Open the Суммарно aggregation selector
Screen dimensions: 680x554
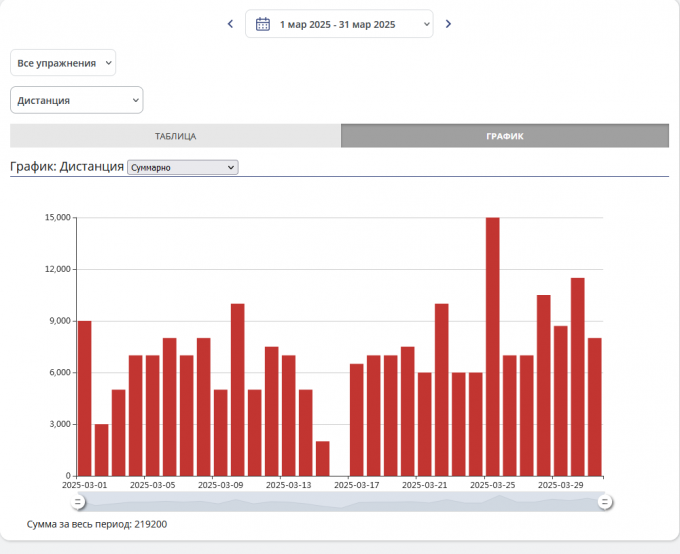[182, 168]
